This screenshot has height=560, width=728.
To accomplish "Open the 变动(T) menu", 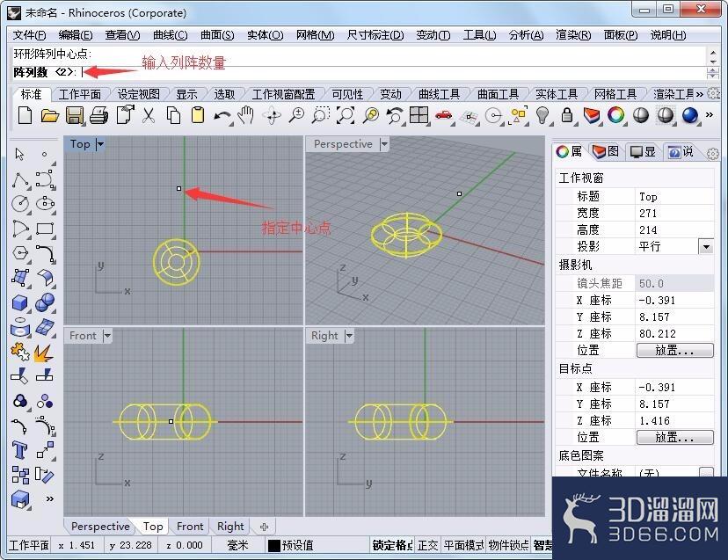I will tap(433, 35).
